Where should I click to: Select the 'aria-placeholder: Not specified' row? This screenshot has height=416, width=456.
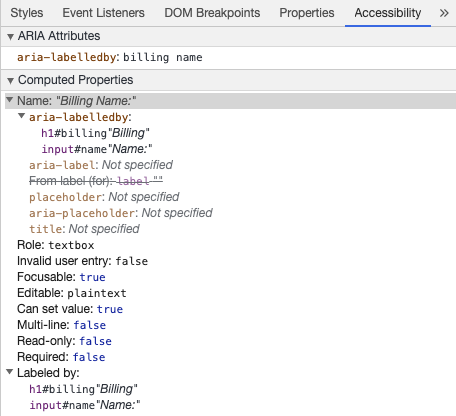(x=121, y=213)
